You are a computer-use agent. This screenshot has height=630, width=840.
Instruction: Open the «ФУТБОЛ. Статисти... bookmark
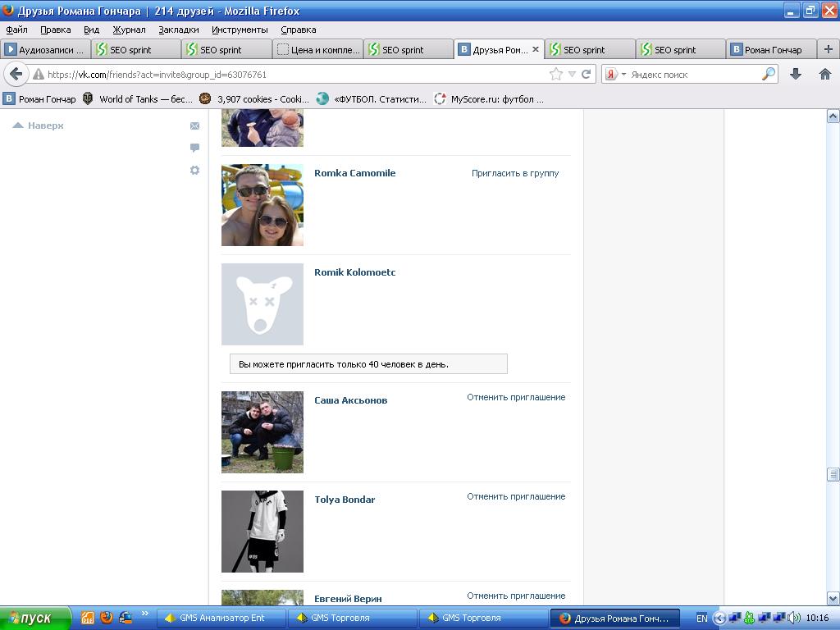coord(372,98)
